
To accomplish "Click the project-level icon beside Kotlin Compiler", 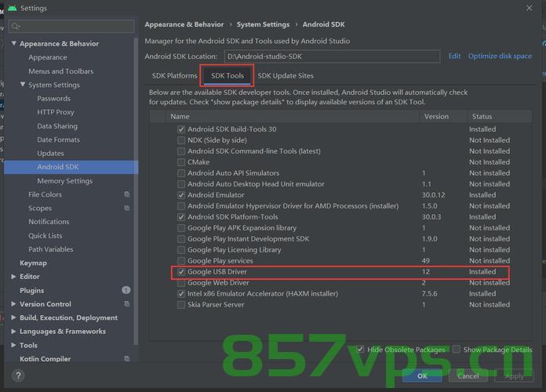I will pos(127,358).
